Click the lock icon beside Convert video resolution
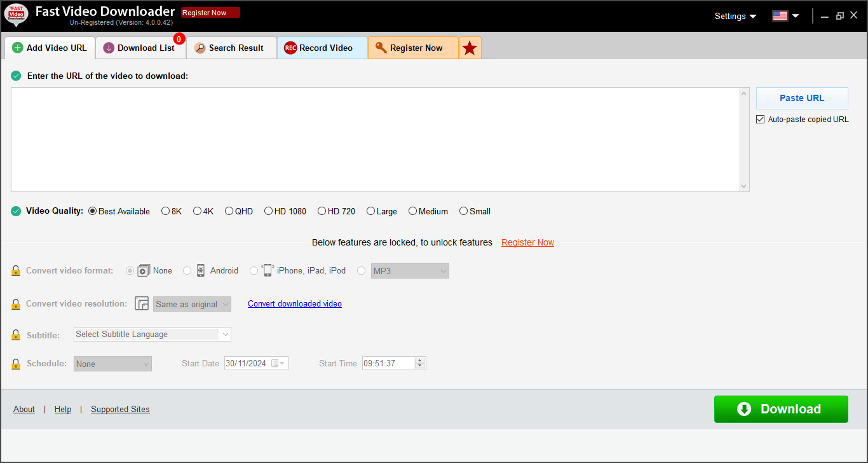The height and width of the screenshot is (463, 868). point(16,304)
